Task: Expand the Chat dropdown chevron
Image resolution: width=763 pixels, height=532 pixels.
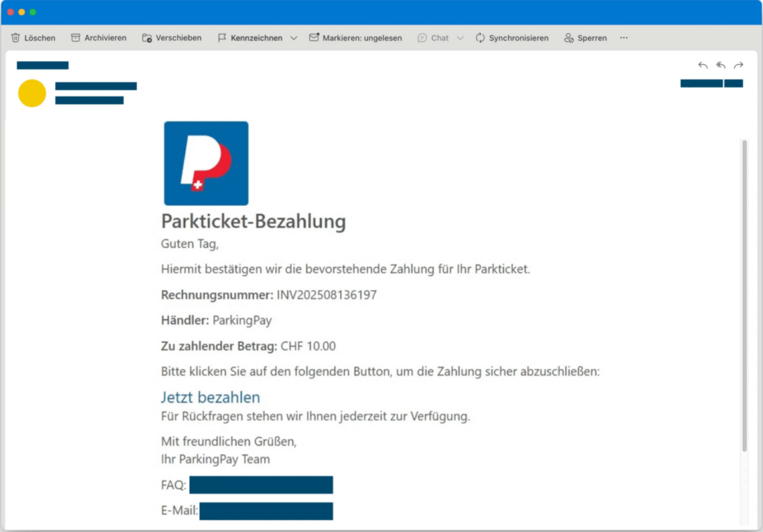Action: 460,38
